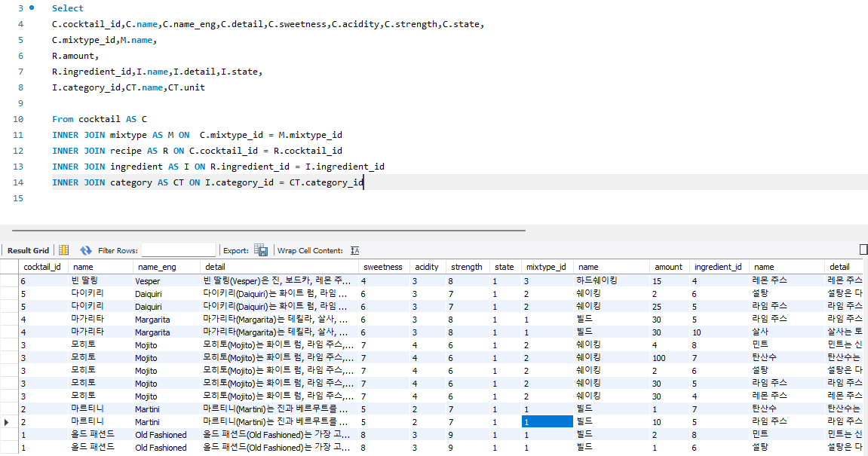This screenshot has height=456, width=868.
Task: Toggle the panel button at the toolbar's right edge
Action: tap(863, 250)
